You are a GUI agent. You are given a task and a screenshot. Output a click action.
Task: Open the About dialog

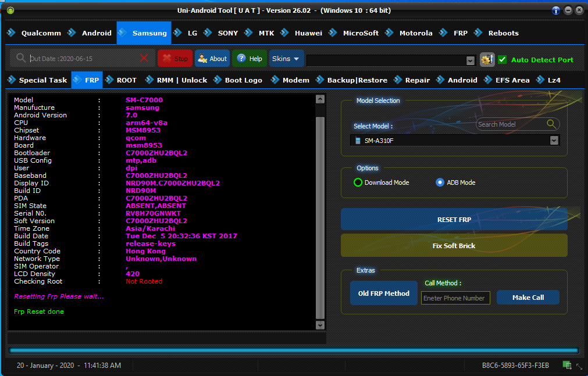212,59
